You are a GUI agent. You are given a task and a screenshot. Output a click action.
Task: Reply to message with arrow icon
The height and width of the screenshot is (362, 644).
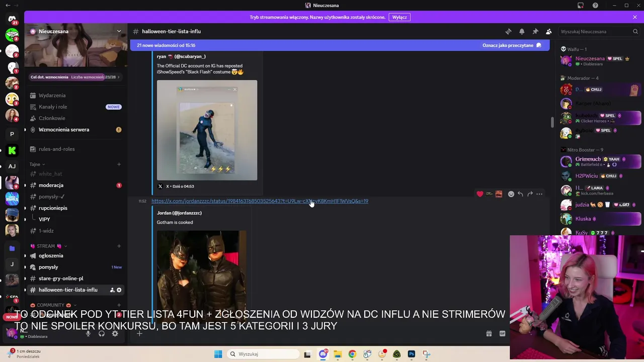pyautogui.click(x=520, y=194)
